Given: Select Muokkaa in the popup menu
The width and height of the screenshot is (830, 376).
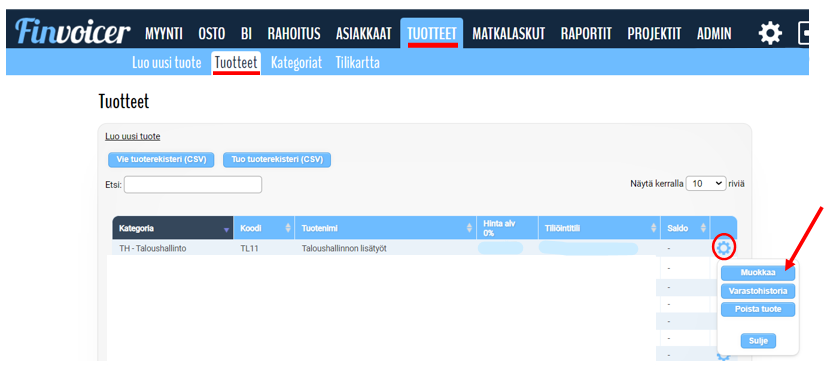Looking at the screenshot, I should (758, 273).
